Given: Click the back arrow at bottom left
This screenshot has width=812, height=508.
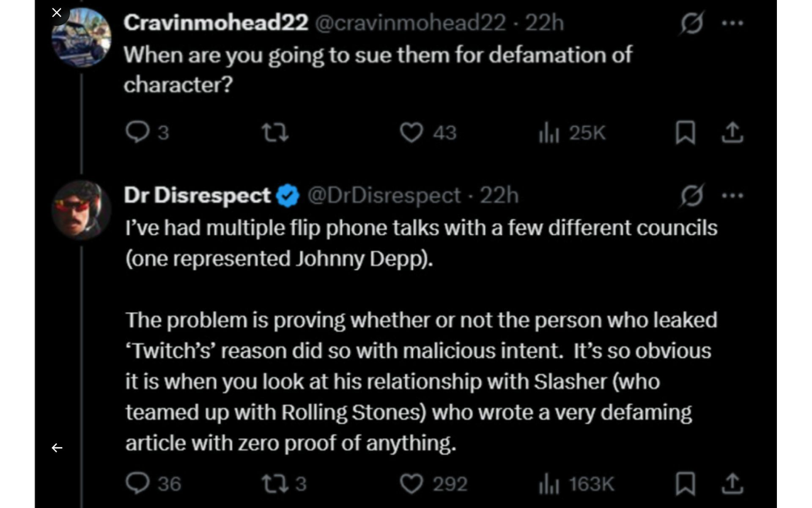Looking at the screenshot, I should click(57, 447).
